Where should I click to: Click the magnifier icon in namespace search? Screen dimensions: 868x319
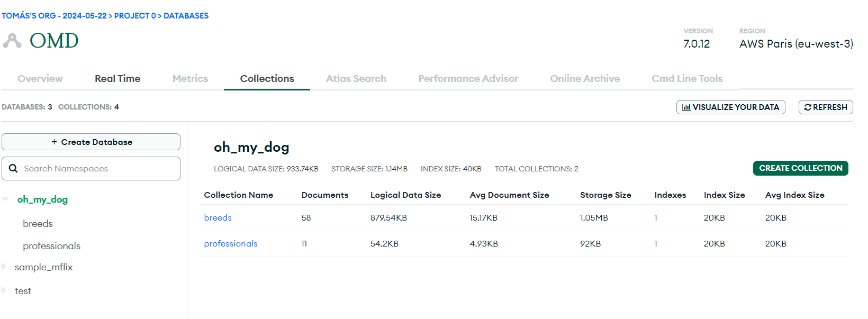tap(14, 168)
